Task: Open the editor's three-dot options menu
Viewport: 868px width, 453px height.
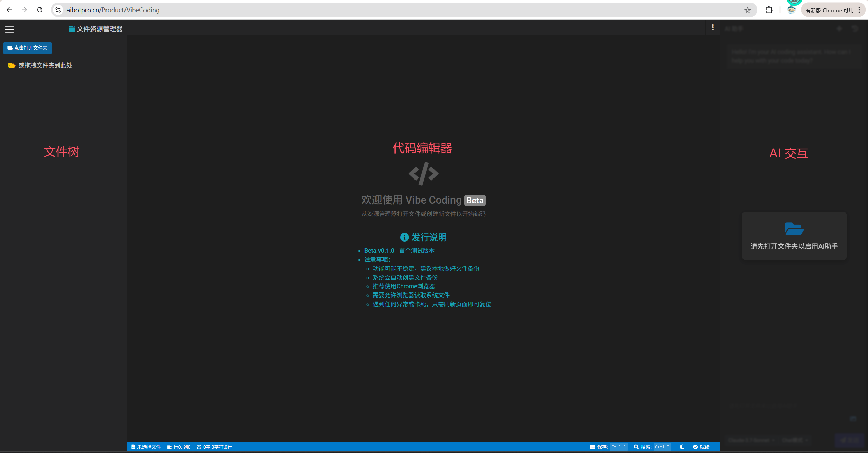Action: [x=712, y=27]
